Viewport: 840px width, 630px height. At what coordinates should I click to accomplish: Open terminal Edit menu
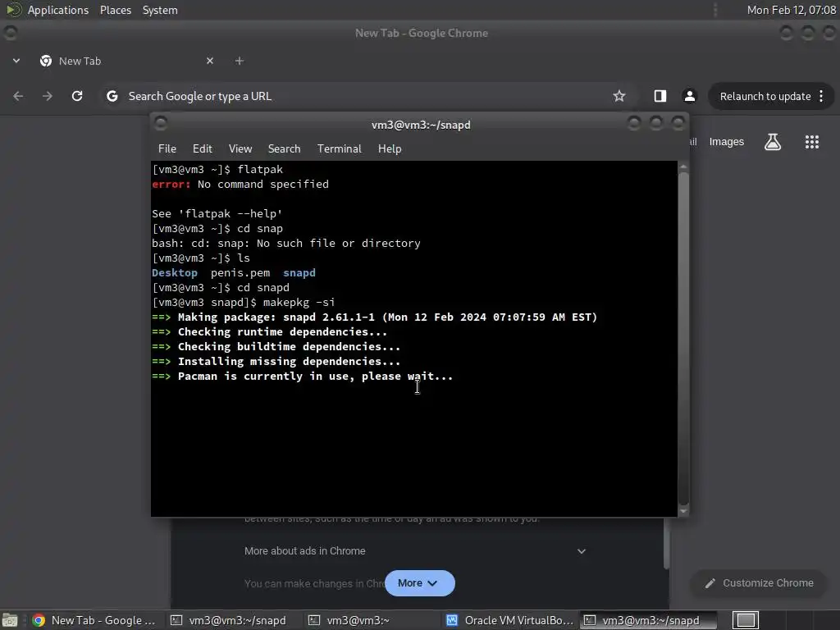[x=203, y=149]
